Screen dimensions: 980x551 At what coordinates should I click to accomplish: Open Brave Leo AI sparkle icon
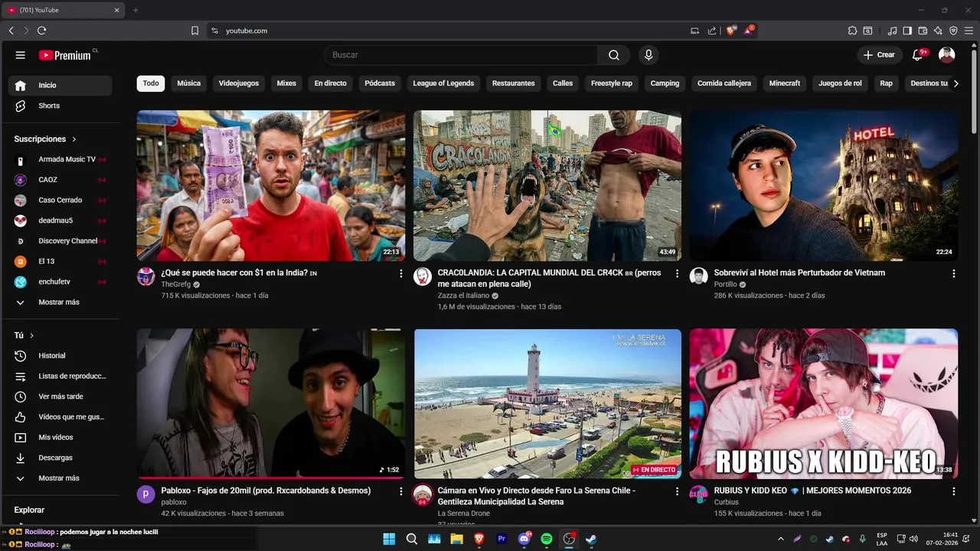[x=938, y=31]
